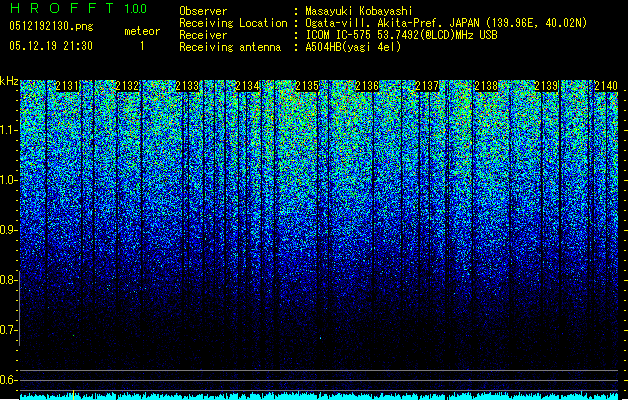
Task: Click the 2132 time marker
Action: click(127, 86)
